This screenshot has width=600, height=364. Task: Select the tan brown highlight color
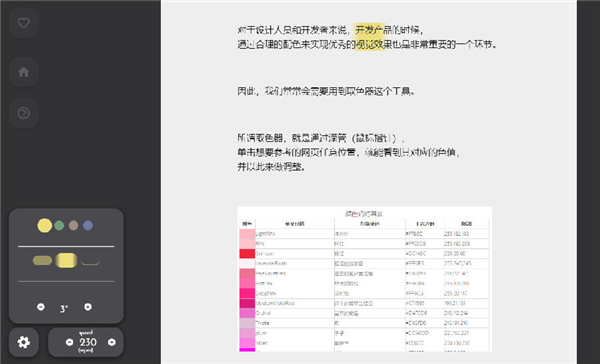pos(73,225)
